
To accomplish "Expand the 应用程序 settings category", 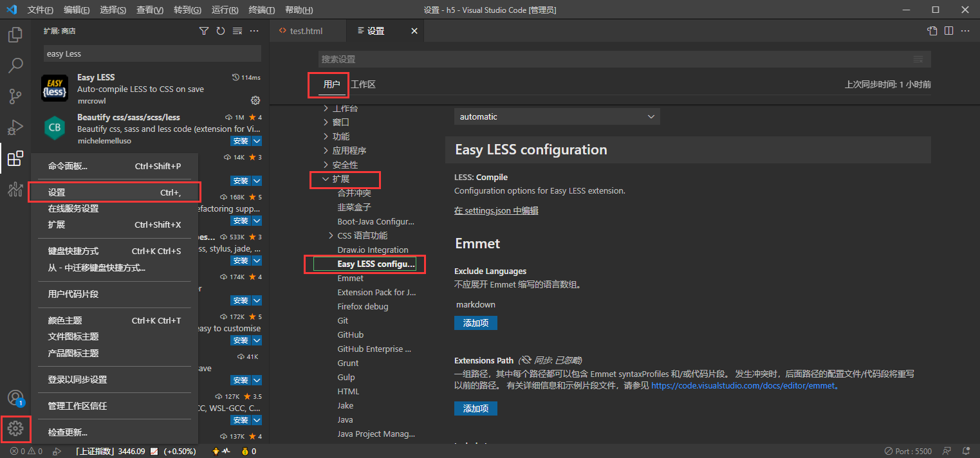I will pos(326,151).
